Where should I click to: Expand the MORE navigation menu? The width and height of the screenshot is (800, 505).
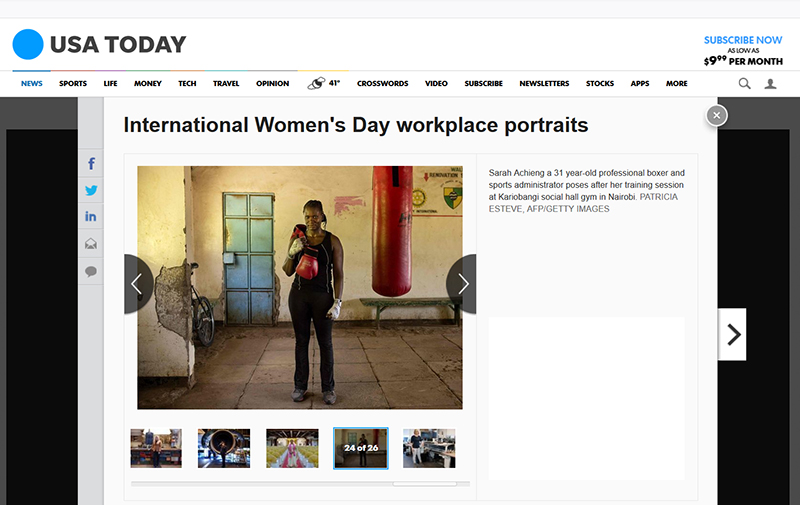click(677, 84)
